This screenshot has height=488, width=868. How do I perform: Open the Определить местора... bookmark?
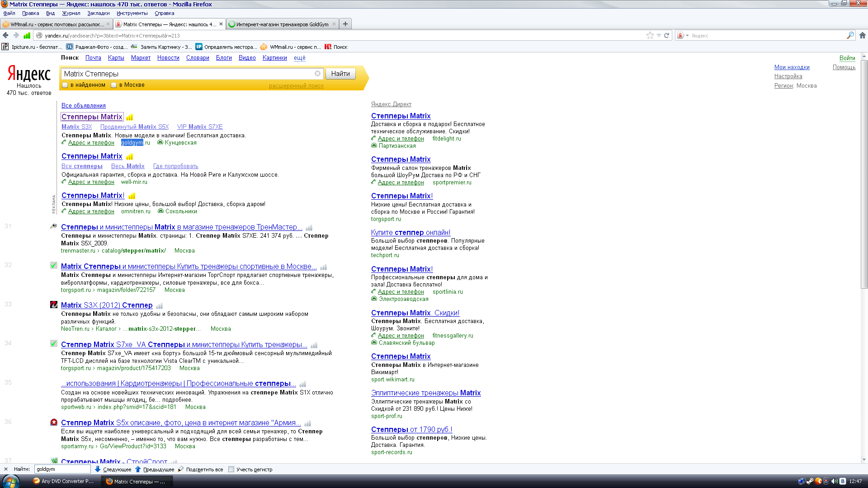click(226, 47)
